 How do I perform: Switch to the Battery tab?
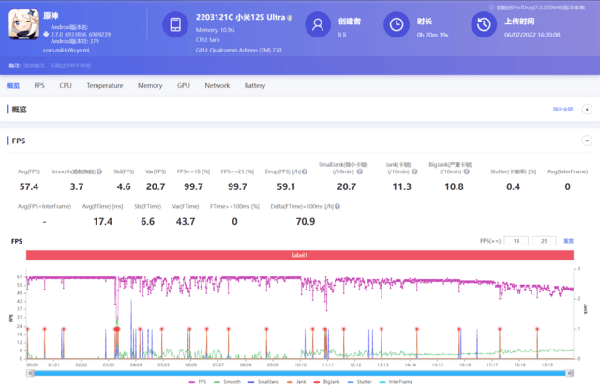(255, 85)
